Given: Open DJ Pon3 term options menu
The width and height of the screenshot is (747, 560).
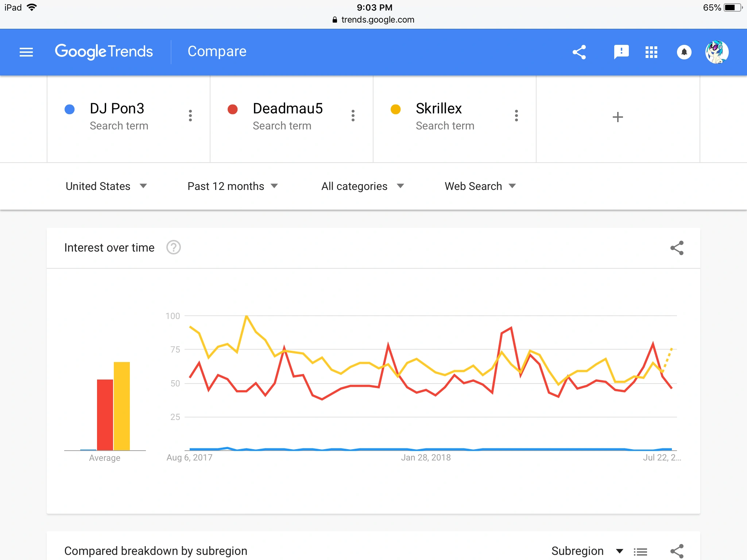Looking at the screenshot, I should (190, 116).
